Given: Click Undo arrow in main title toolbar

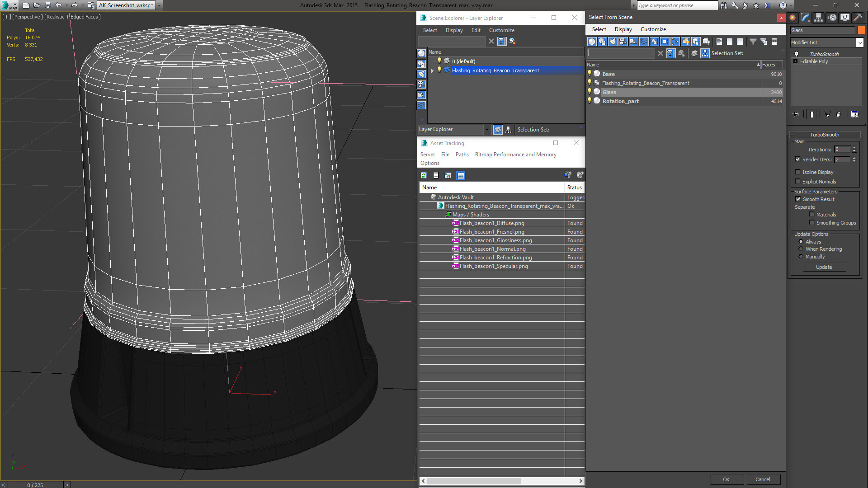Looking at the screenshot, I should (58, 5).
